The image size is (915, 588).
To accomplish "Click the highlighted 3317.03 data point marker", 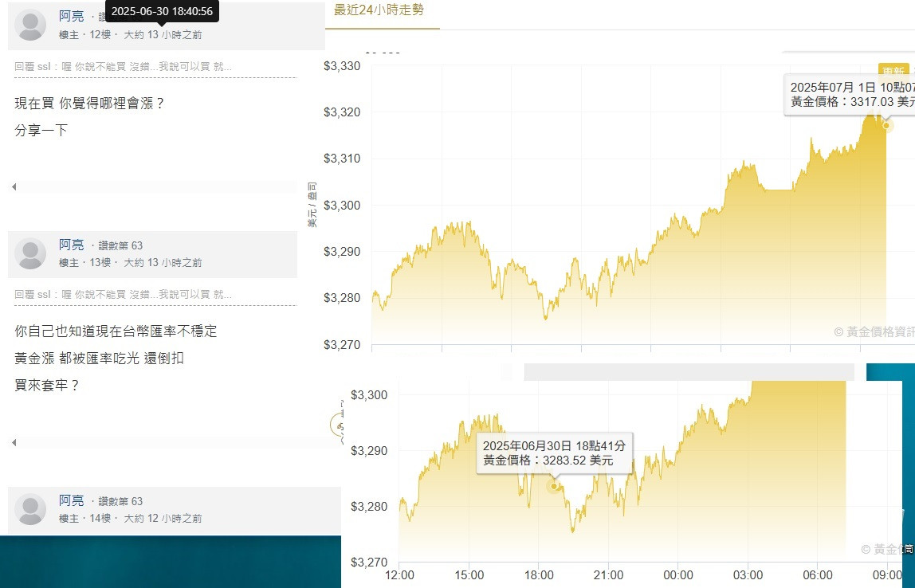I will [x=887, y=126].
